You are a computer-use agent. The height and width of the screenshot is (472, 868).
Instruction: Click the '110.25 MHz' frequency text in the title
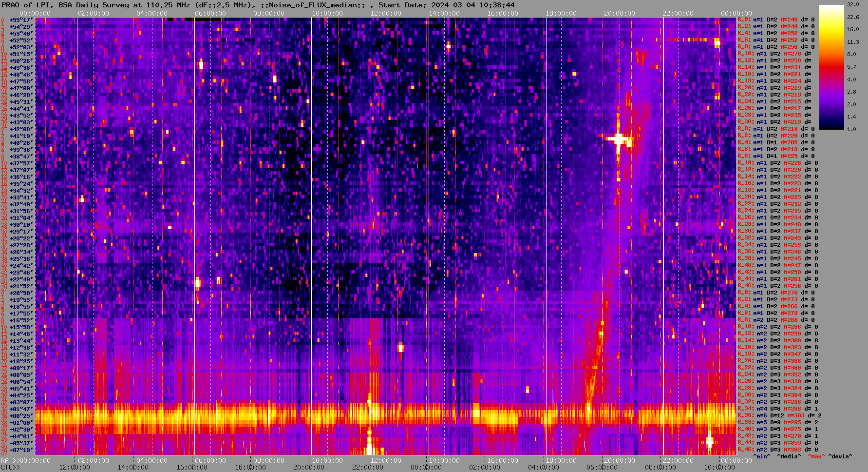click(168, 5)
